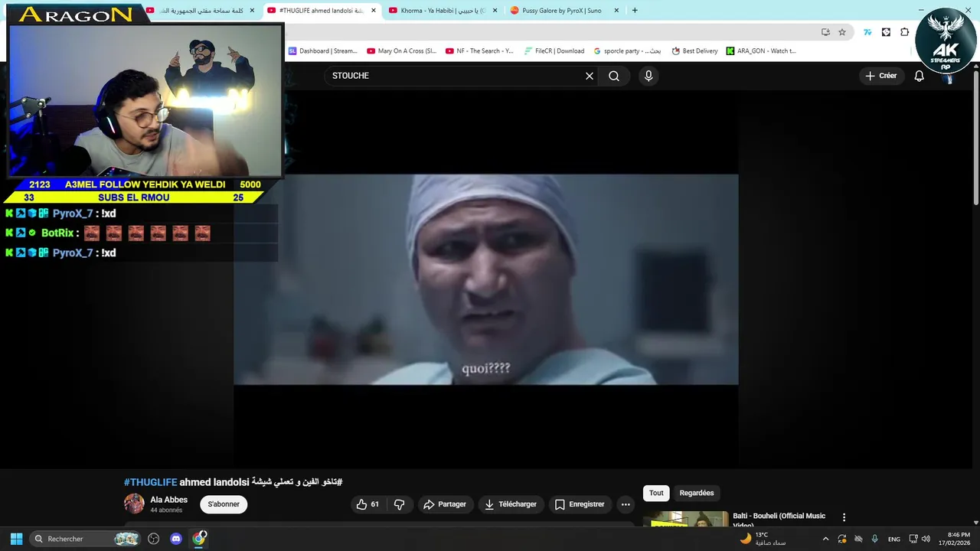
Task: Clear the STOUCHE search text with the X
Action: 590,76
